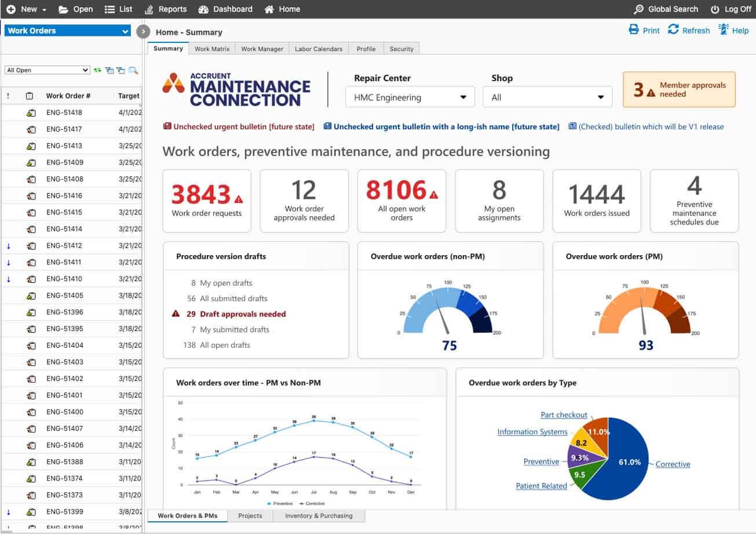Open the All Open filter dropdown
Viewport: 756px width, 534px height.
point(45,69)
